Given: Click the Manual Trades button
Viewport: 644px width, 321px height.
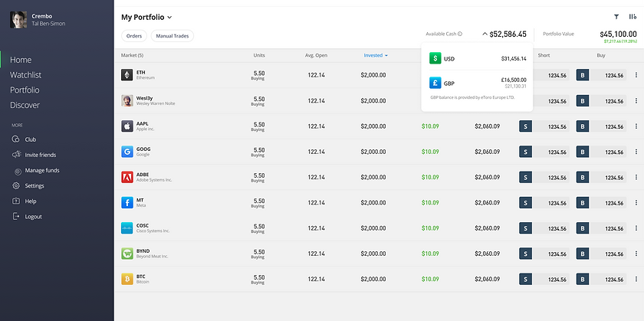Looking at the screenshot, I should coord(172,35).
